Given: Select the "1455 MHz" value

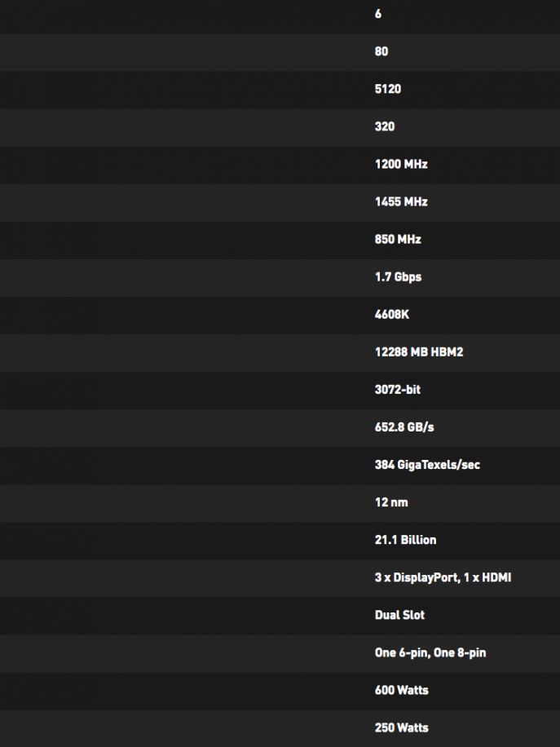Looking at the screenshot, I should [x=401, y=201].
